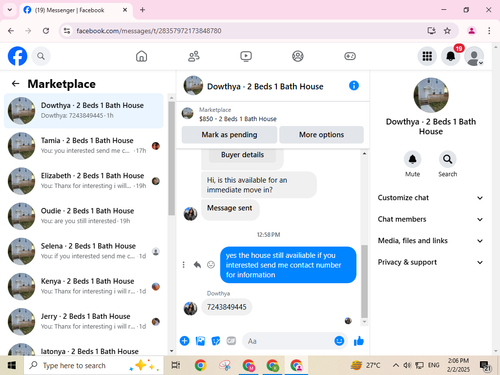Screen dimensions: 500x375
Task: Open Windows Start menu
Action: [12, 365]
